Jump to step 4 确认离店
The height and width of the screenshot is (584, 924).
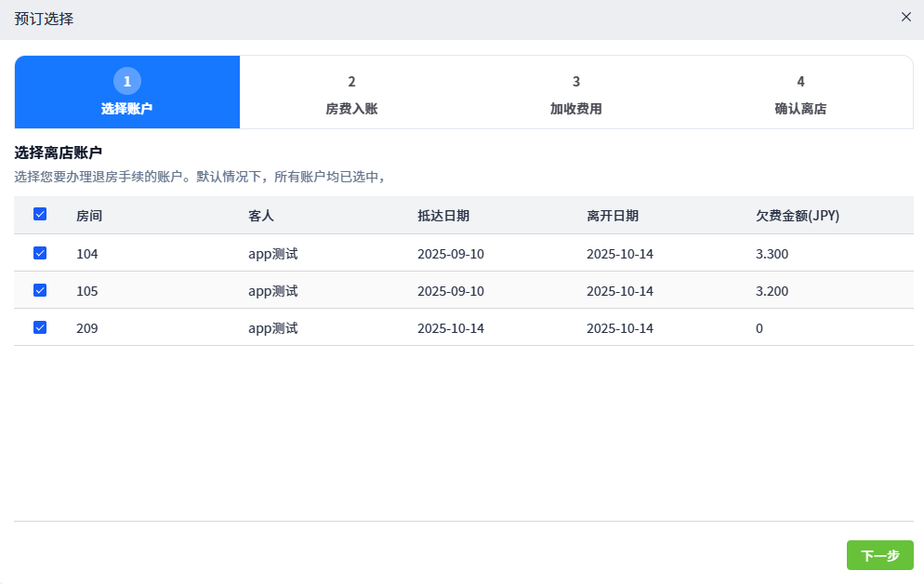(x=800, y=92)
